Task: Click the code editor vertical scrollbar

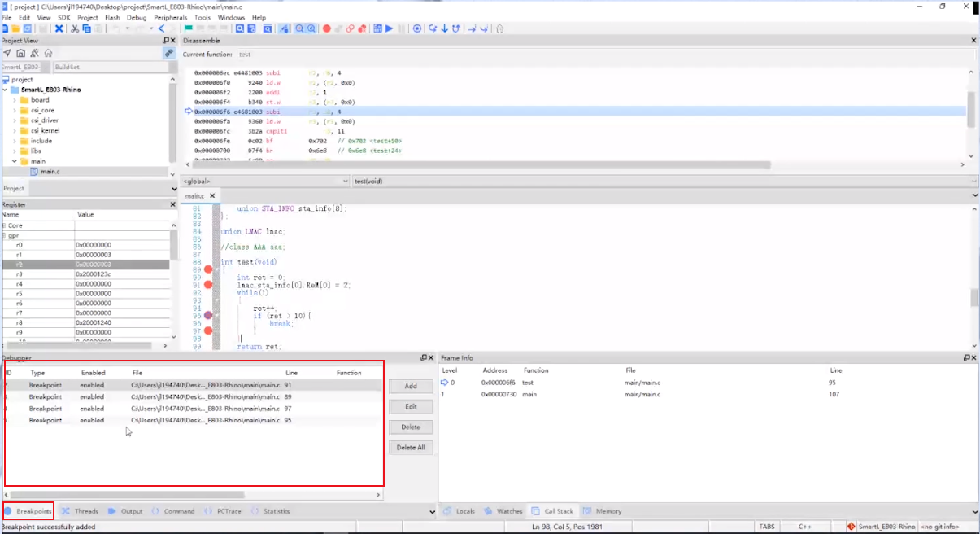Action: pos(974,297)
